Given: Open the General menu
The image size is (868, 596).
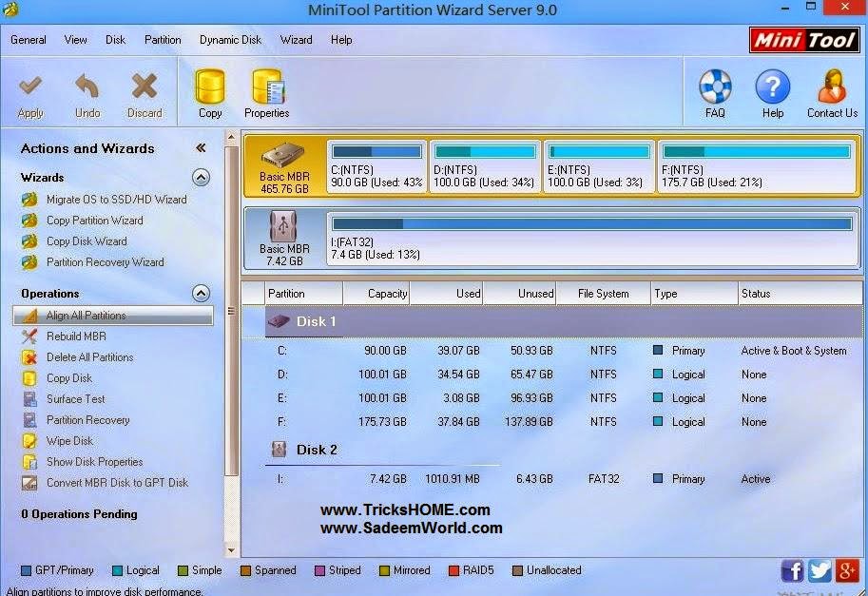Looking at the screenshot, I should (29, 40).
